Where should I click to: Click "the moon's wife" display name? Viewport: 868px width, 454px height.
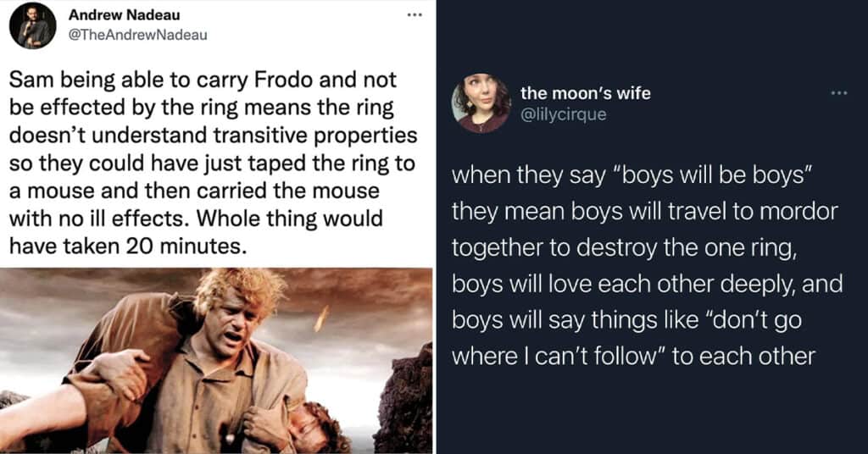586,93
